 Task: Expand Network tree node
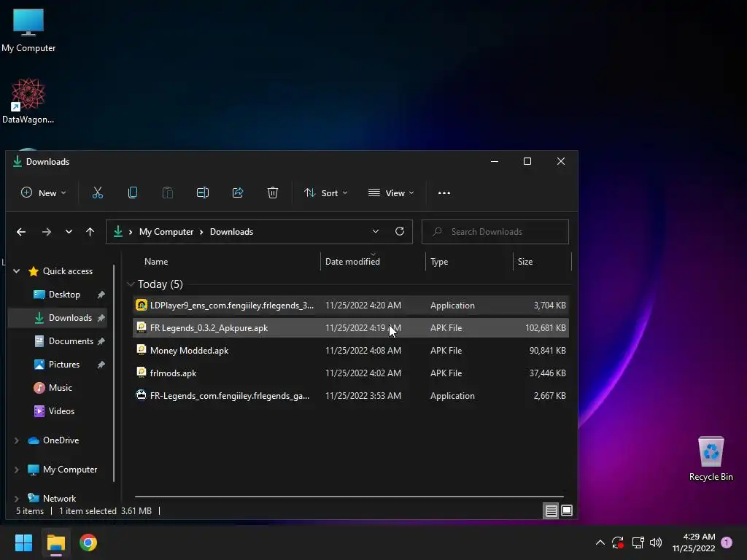tap(17, 499)
